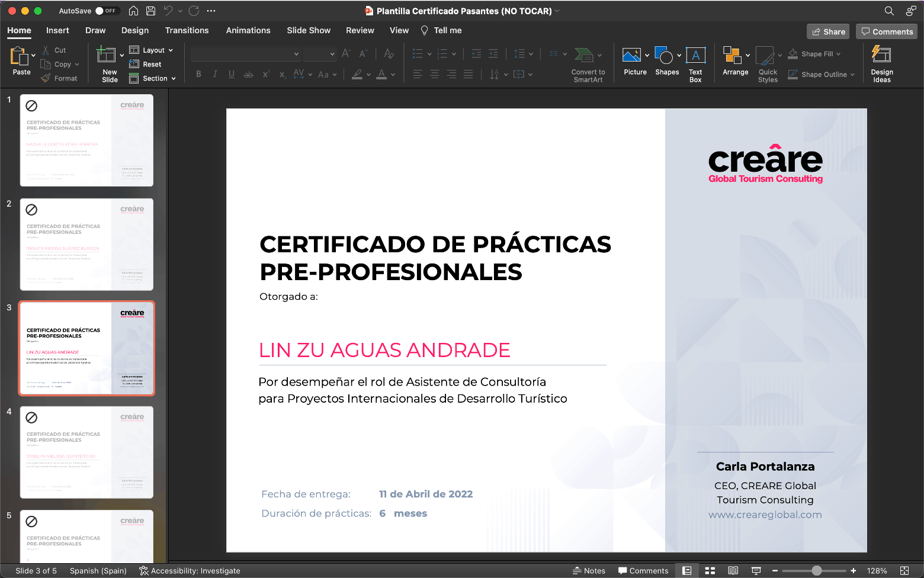Image resolution: width=924 pixels, height=578 pixels.
Task: Open Comments pane from top right
Action: point(887,31)
